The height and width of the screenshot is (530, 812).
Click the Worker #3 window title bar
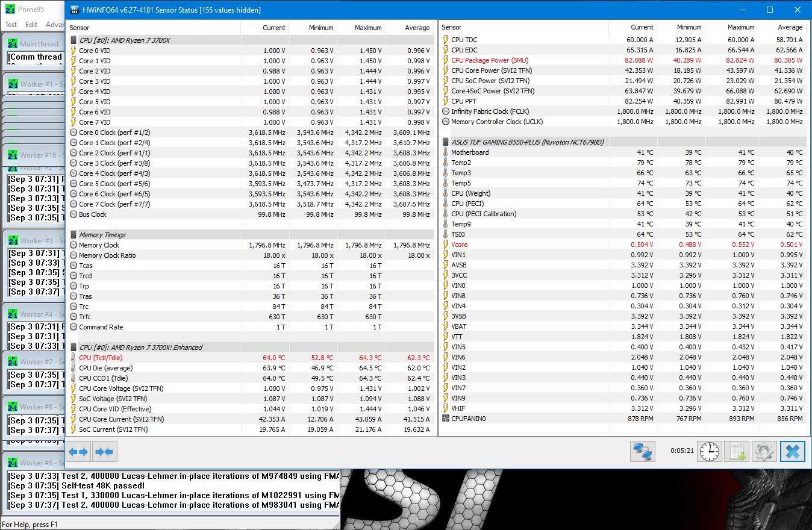click(x=36, y=241)
